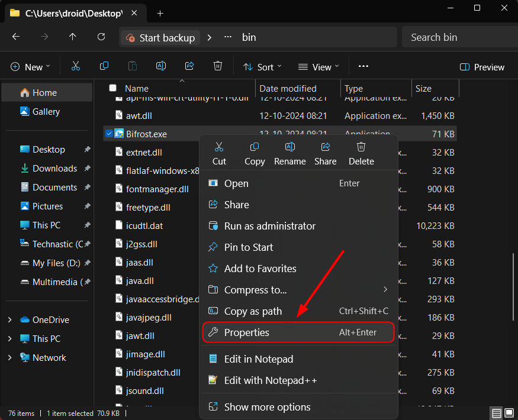Select Properties from the context menu

246,332
